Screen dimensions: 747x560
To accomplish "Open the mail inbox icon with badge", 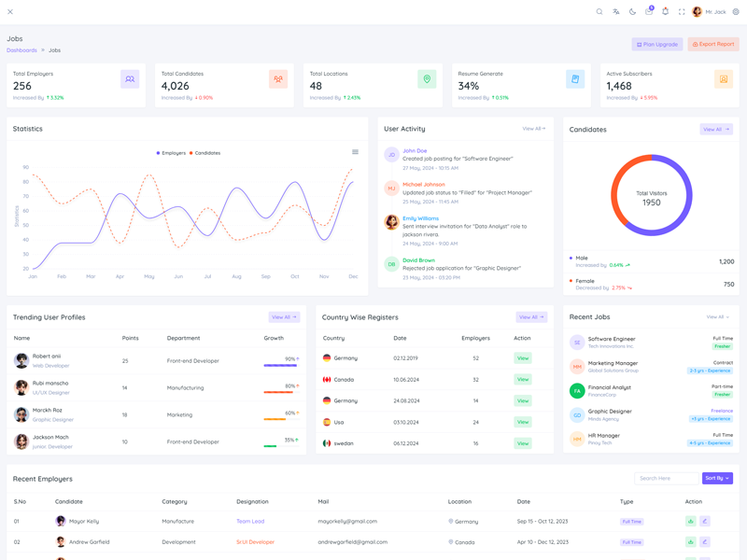I will (x=649, y=12).
